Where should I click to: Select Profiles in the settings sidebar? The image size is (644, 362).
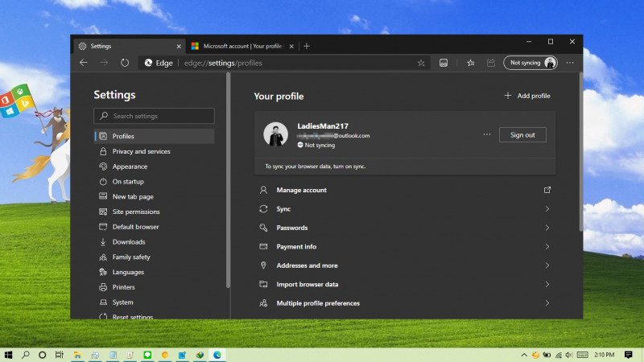click(154, 136)
